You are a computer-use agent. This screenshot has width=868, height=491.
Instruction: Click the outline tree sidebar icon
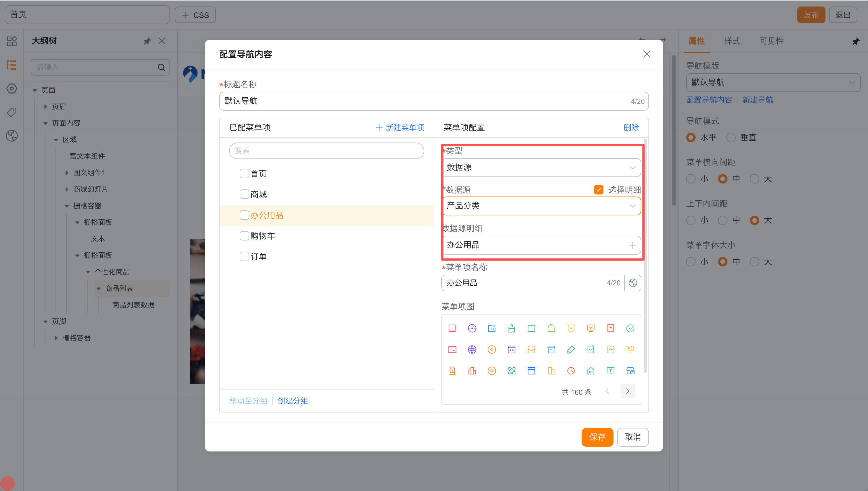coord(12,65)
